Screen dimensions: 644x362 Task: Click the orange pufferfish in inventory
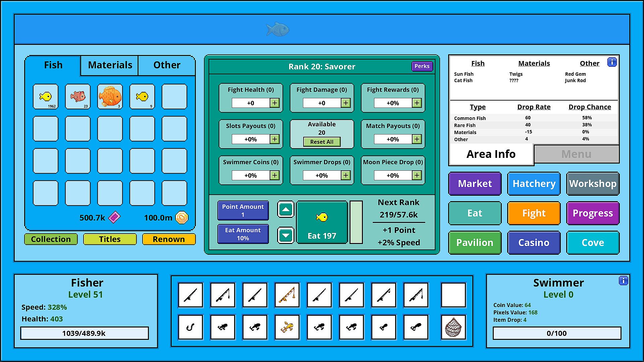click(110, 97)
